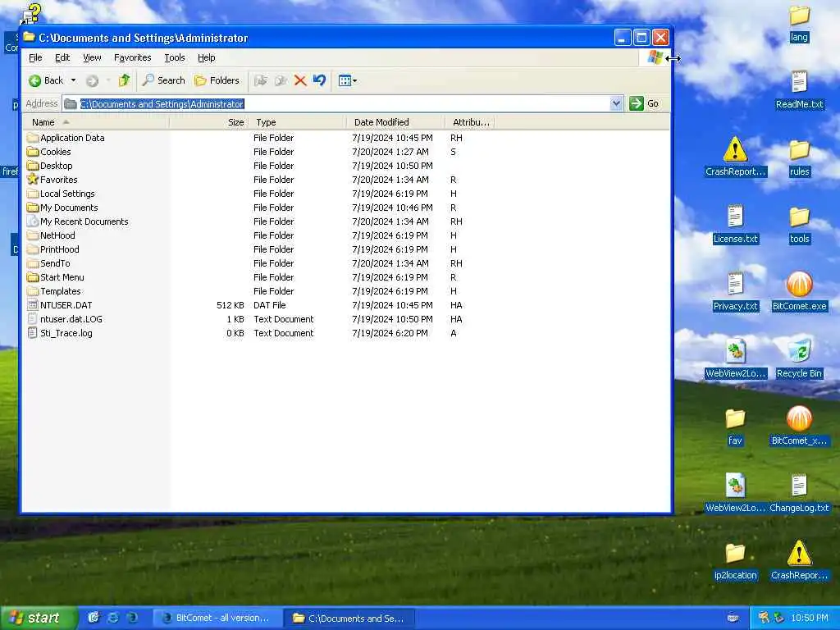Select the My Recent Documents folder

tap(78, 221)
